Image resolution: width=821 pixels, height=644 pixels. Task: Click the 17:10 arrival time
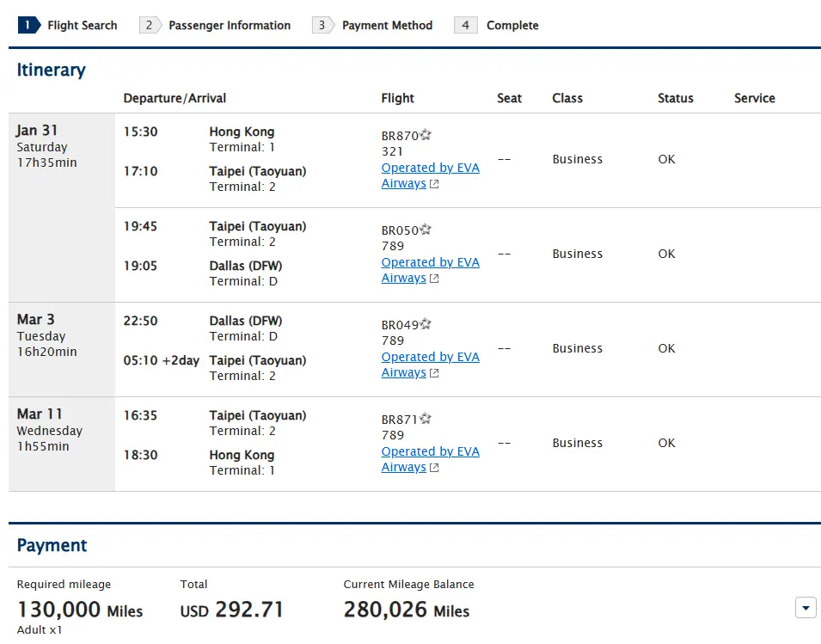[140, 171]
